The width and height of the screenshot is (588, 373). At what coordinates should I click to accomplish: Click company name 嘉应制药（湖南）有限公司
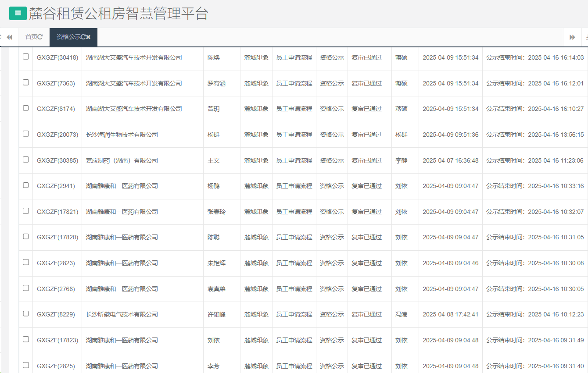point(122,160)
